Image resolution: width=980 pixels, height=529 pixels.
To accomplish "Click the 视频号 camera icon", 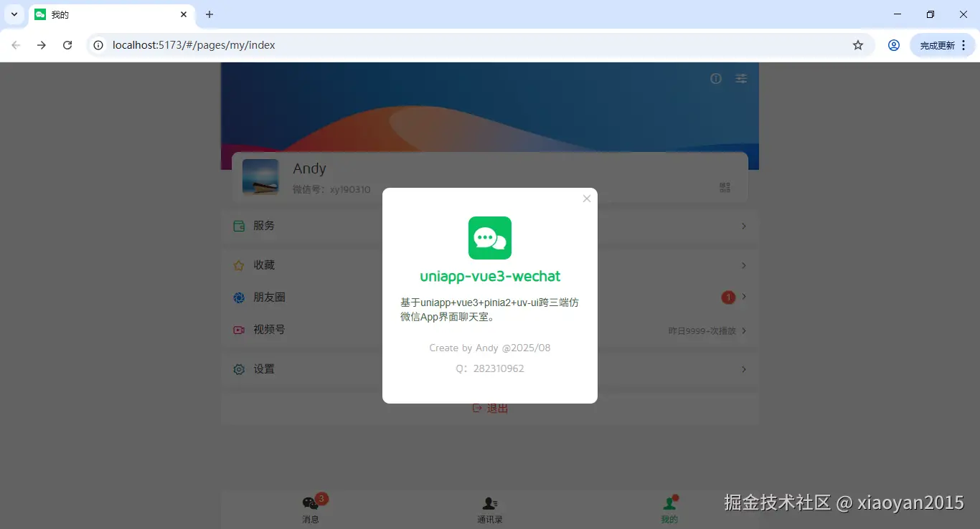I will 239,330.
